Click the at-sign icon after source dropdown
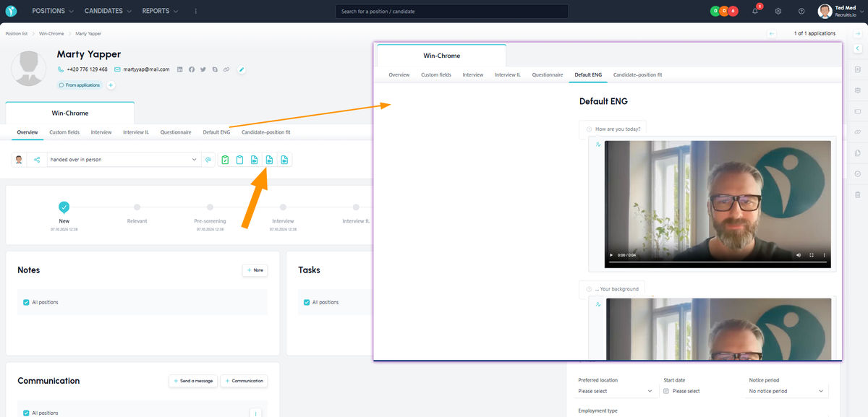 [x=208, y=160]
